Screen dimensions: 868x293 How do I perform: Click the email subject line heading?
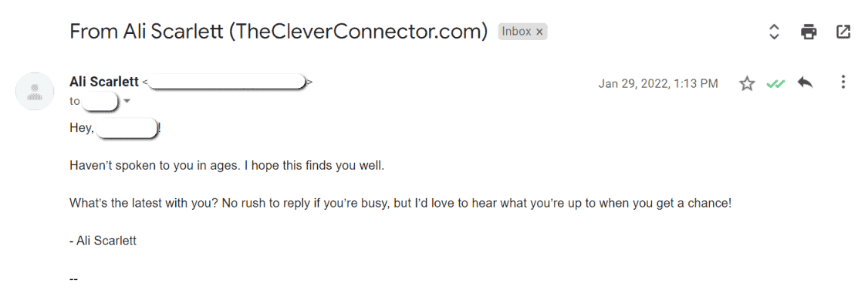point(279,32)
